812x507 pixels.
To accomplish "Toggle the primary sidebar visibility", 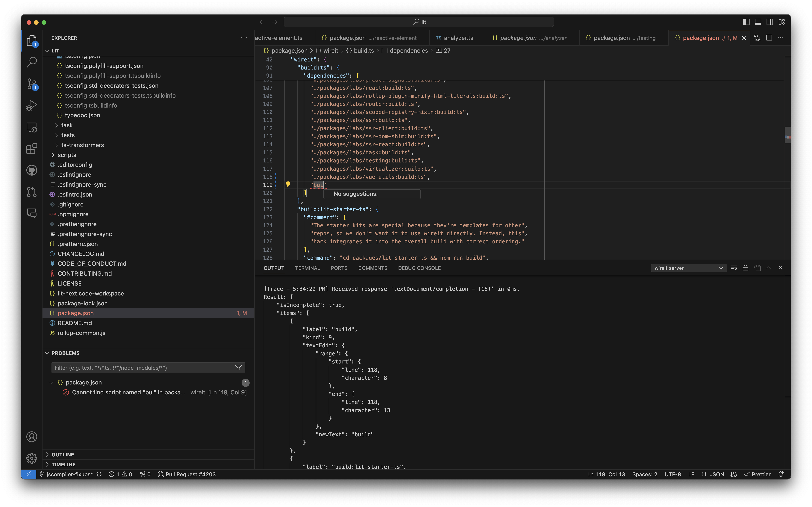I will pyautogui.click(x=746, y=22).
